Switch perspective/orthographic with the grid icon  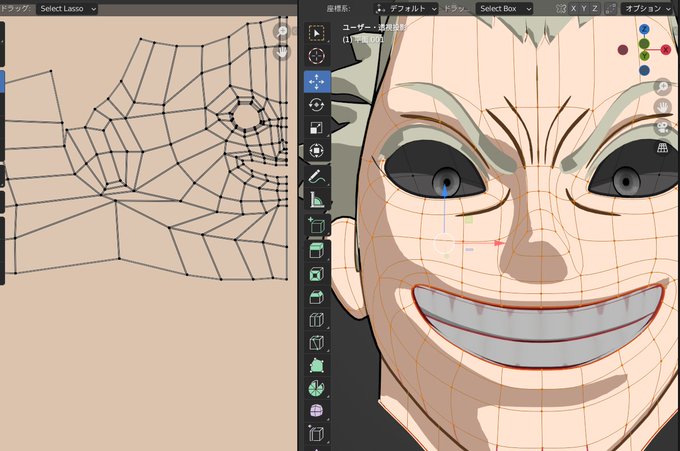pos(663,148)
